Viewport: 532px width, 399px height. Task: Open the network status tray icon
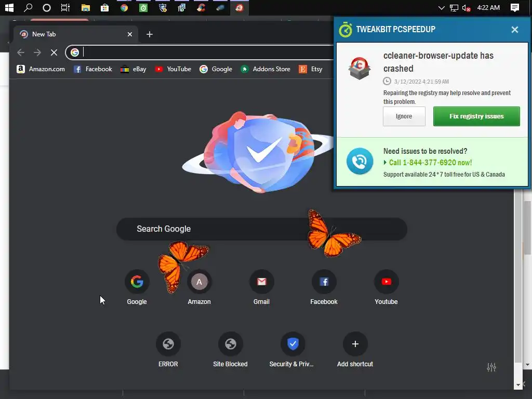coord(454,8)
